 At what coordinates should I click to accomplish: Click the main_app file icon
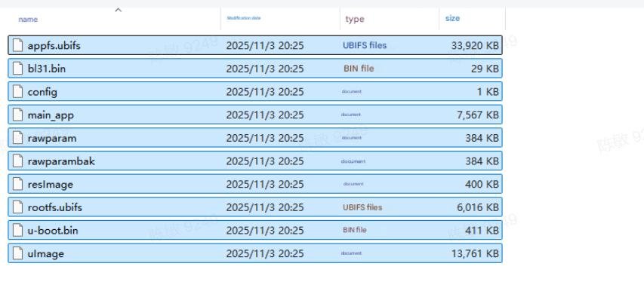pos(17,115)
